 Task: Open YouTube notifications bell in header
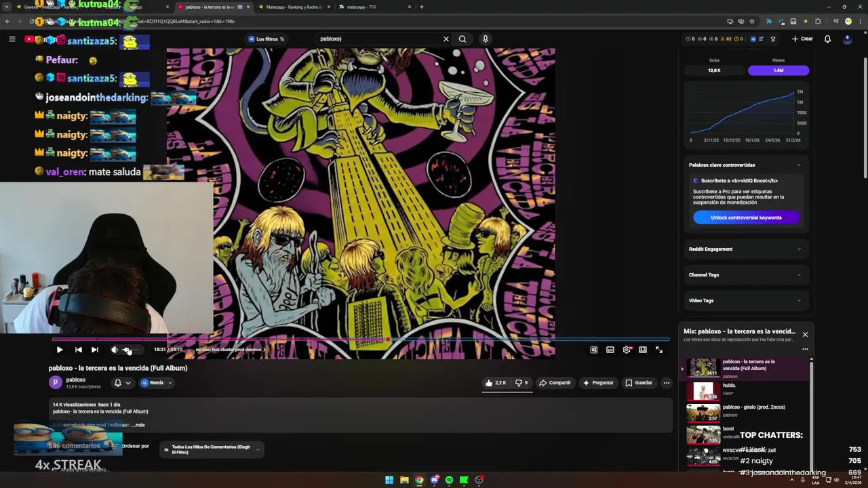coord(827,39)
